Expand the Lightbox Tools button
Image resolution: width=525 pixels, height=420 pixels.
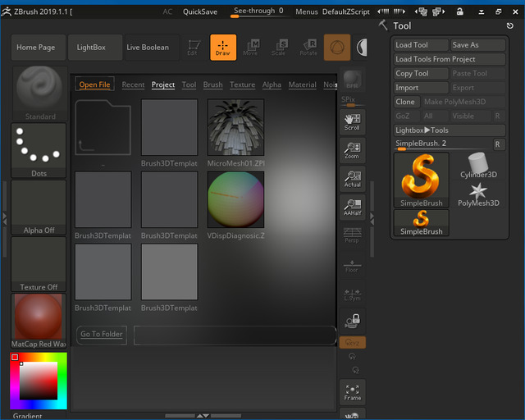tap(450, 130)
